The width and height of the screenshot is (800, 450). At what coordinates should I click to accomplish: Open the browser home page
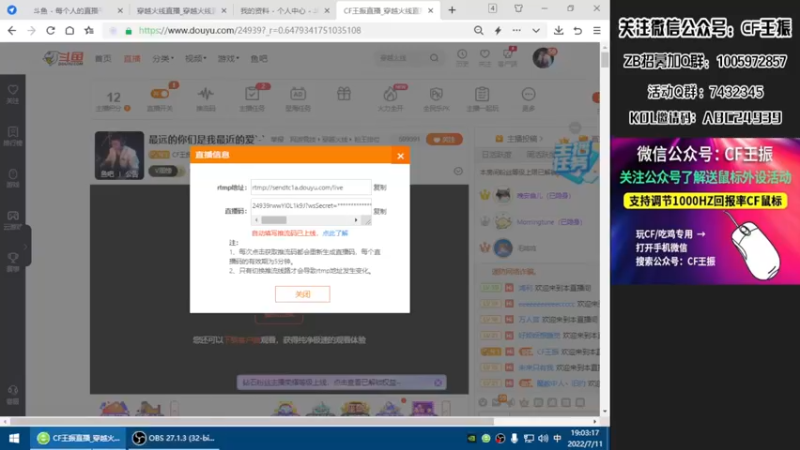point(69,31)
